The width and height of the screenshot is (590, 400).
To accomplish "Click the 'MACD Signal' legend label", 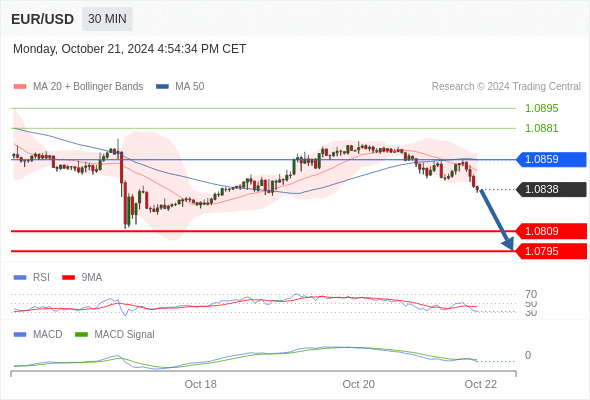I will (125, 335).
